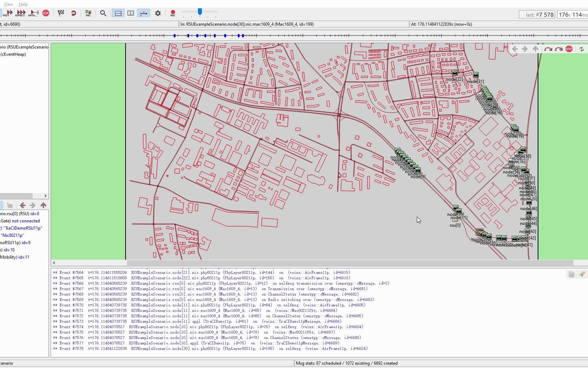The height and width of the screenshot is (368, 588).
Task: Open the View menu
Action: (x=8, y=4)
